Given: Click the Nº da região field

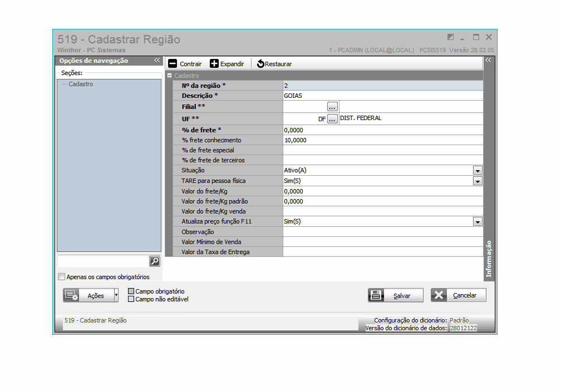Looking at the screenshot, I should tap(383, 86).
